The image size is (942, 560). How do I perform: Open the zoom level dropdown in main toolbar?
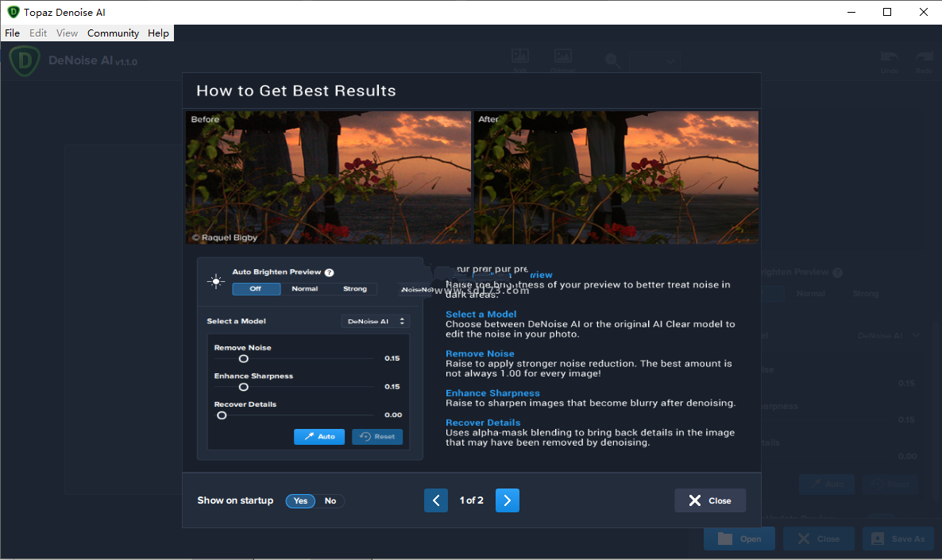(654, 60)
